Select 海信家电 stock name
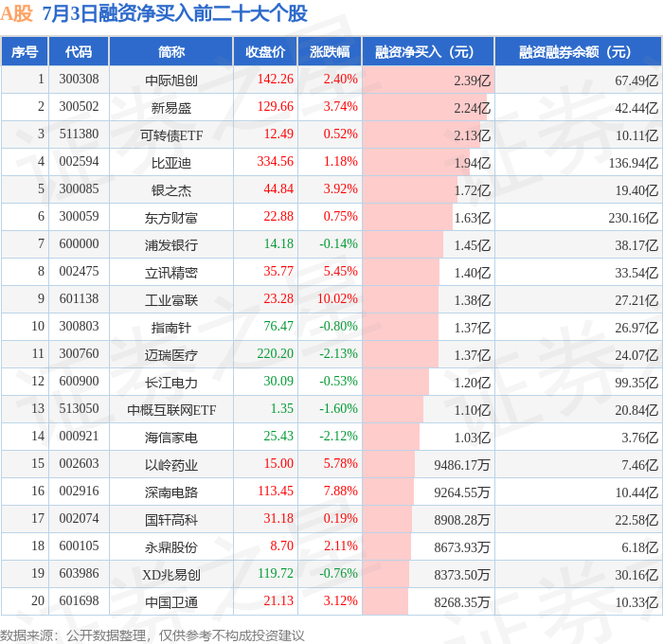This screenshot has width=663, height=644. point(171,438)
